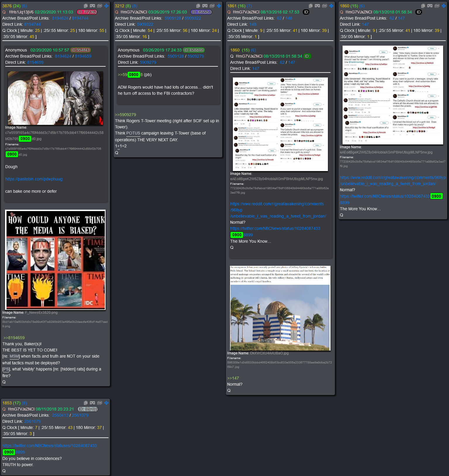Follow the >>5909279 reply reference
The width and height of the screenshot is (449, 476).
coord(125,115)
